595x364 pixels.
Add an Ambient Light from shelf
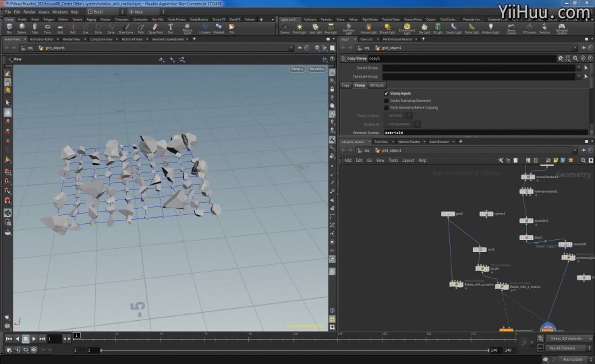[x=490, y=28]
